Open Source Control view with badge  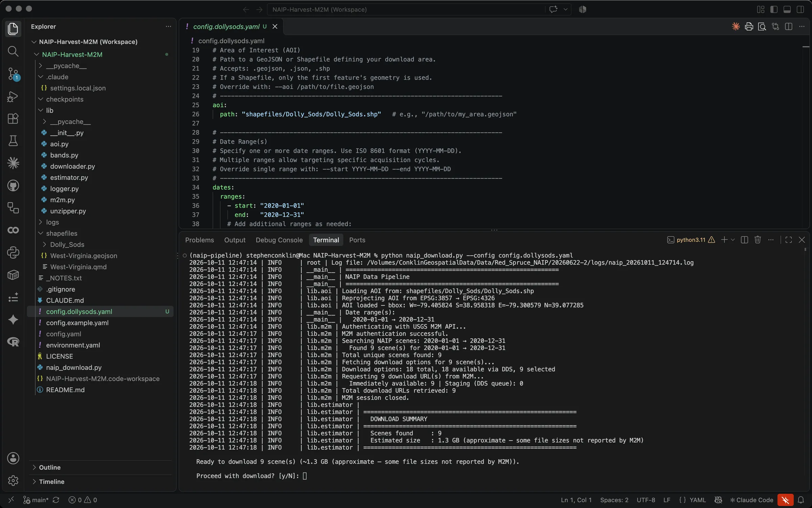[x=13, y=73]
